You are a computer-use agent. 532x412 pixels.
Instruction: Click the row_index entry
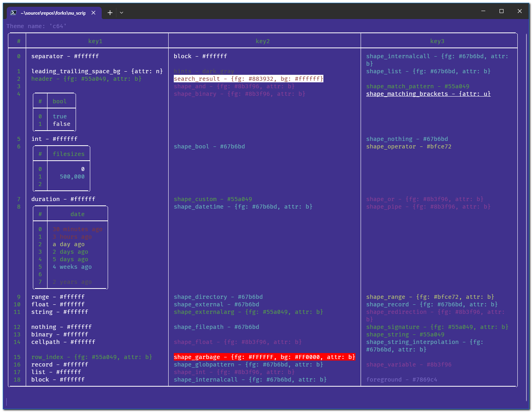(x=91, y=357)
